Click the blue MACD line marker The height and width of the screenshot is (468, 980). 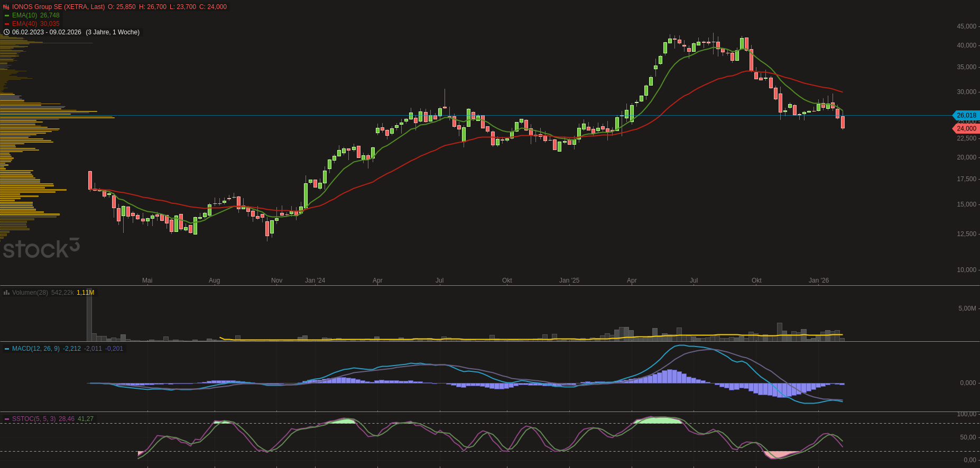7,349
